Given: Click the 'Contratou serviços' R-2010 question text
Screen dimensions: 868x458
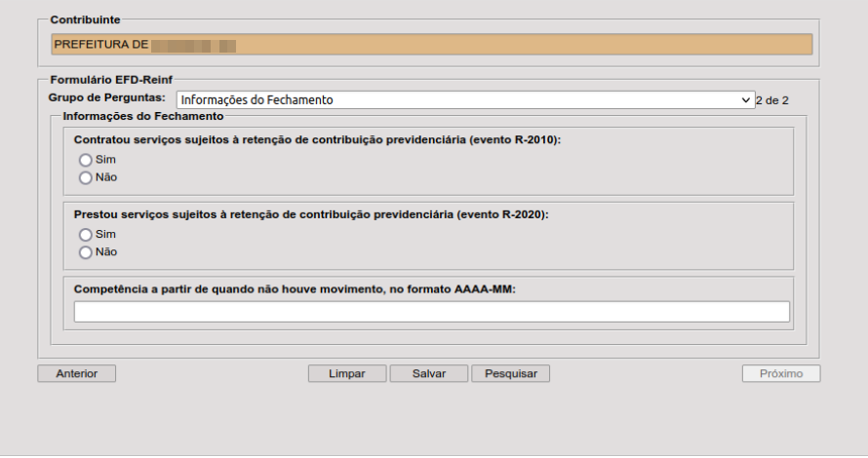Looking at the screenshot, I should coord(317,140).
